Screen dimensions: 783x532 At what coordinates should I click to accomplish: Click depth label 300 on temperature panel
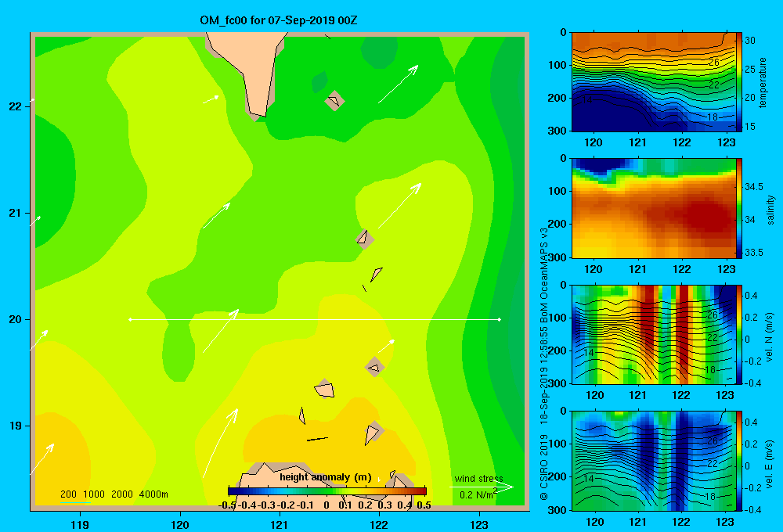(557, 130)
